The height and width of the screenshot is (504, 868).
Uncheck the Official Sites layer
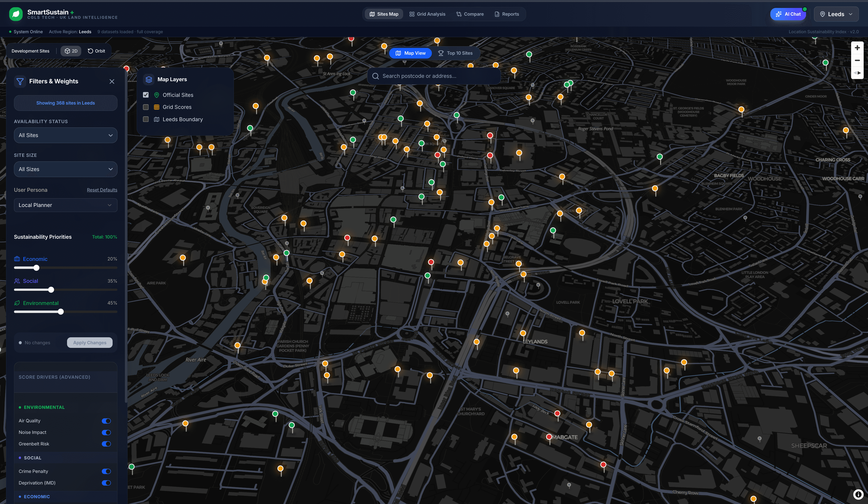pyautogui.click(x=146, y=95)
